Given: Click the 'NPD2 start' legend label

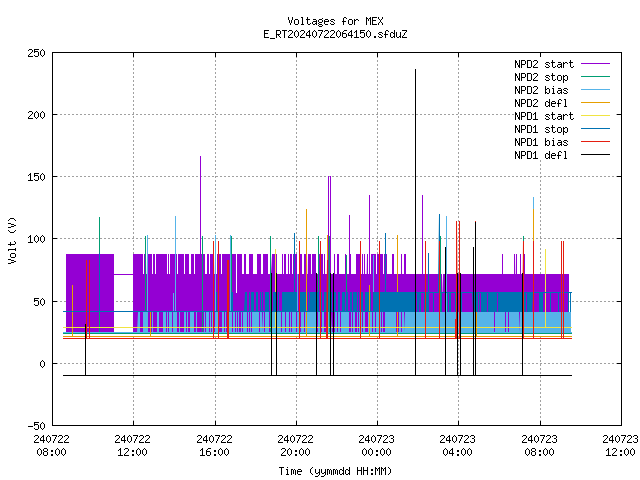Looking at the screenshot, I should pos(544,64).
